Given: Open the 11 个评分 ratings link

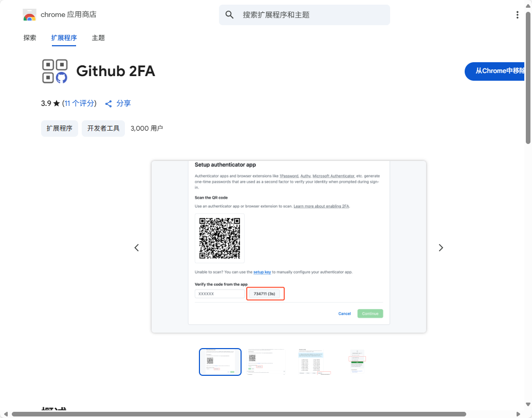Looking at the screenshot, I should tap(80, 103).
